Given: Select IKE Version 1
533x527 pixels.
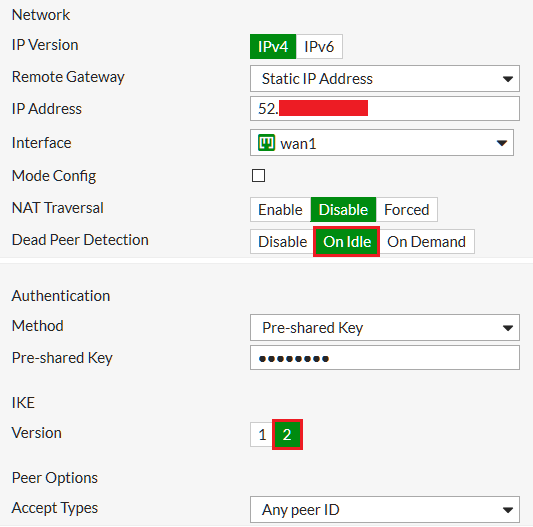Looking at the screenshot, I should [262, 435].
